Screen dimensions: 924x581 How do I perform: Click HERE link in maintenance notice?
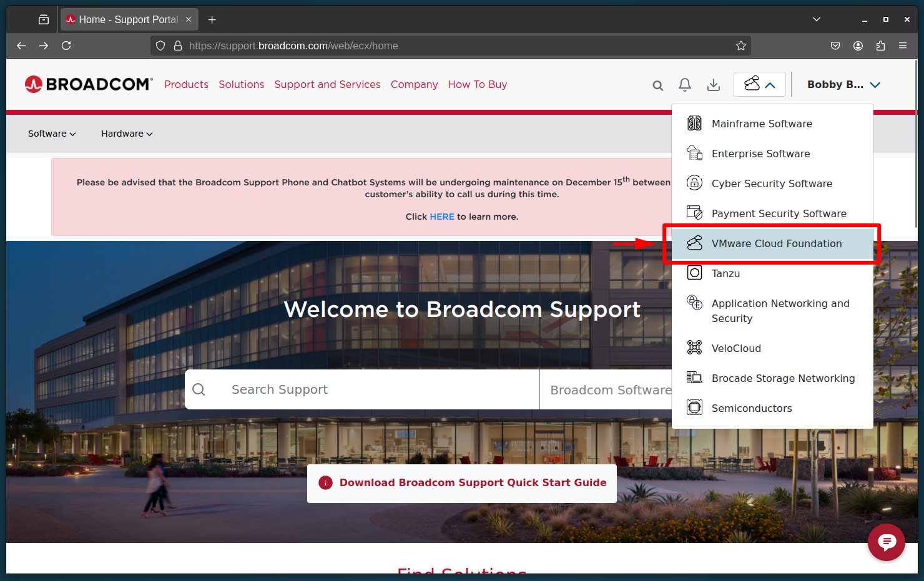pyautogui.click(x=442, y=217)
